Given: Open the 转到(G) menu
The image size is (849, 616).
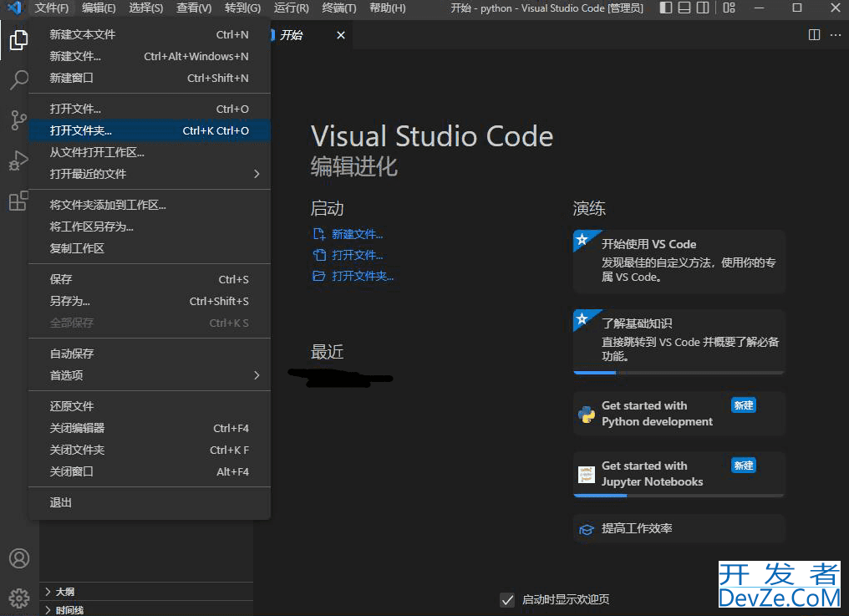Looking at the screenshot, I should click(242, 8).
